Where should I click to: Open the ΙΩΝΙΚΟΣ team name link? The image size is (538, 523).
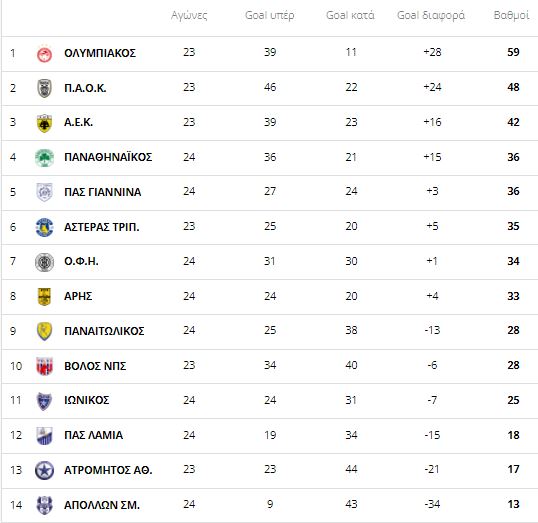(x=86, y=400)
